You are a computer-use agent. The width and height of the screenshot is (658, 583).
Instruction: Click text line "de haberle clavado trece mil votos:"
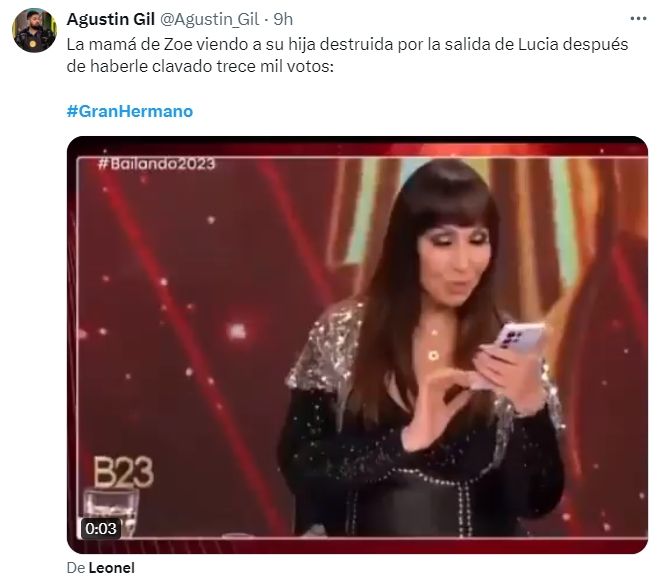pyautogui.click(x=200, y=66)
